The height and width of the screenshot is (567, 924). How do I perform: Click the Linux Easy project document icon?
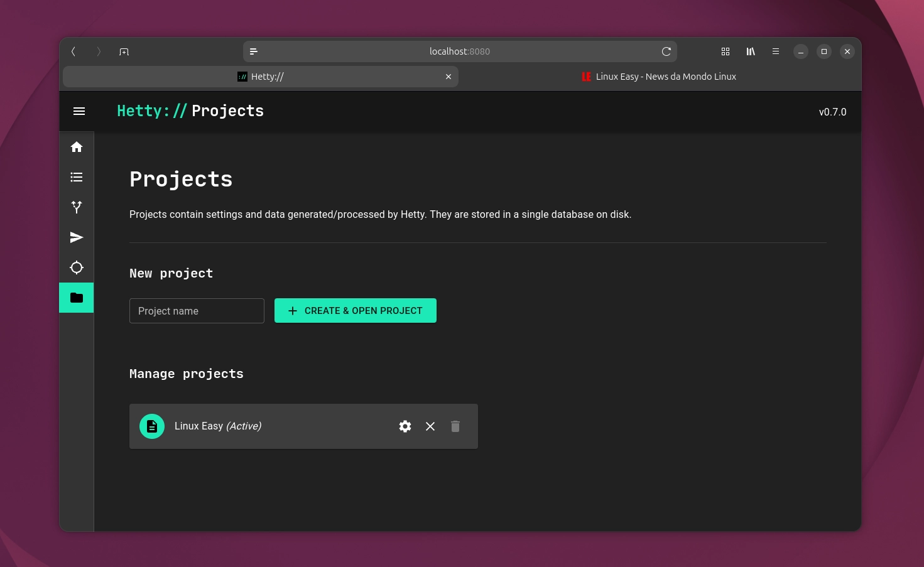152,426
